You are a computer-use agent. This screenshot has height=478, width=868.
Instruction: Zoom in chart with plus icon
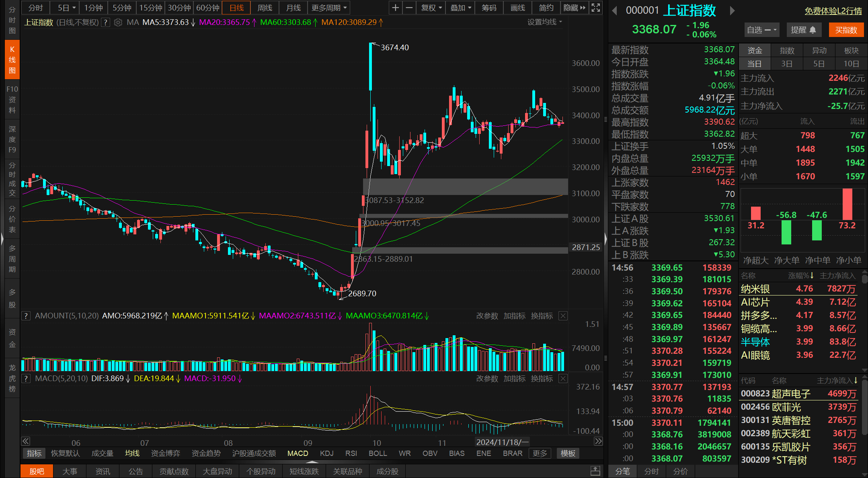tap(396, 8)
